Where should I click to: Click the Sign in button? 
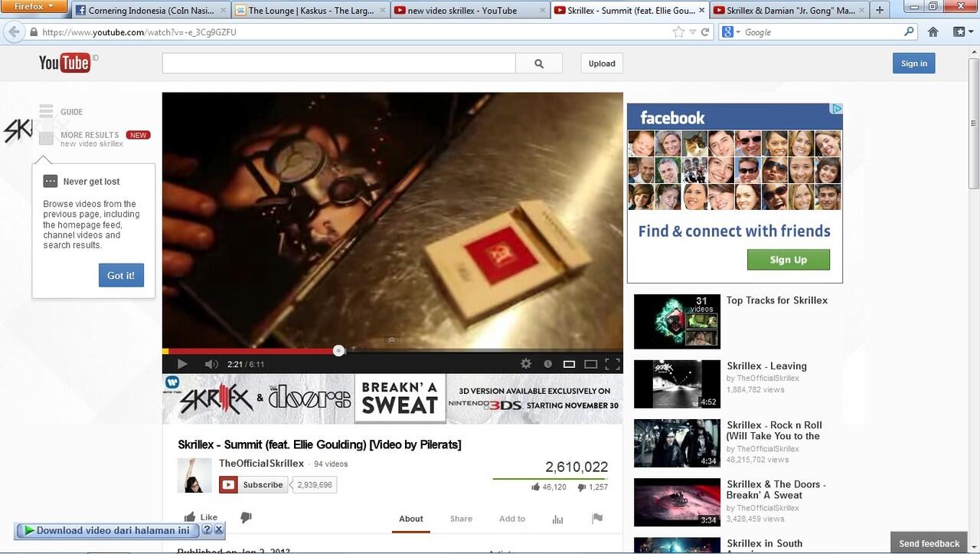point(913,64)
